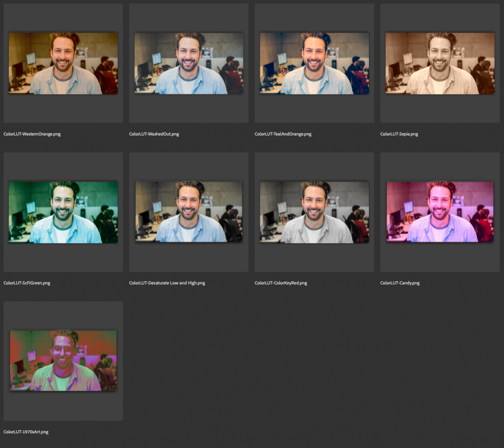The image size is (504, 448).
Task: Click the ColorLUT-WesternOrange.png file name
Action: click(x=32, y=134)
